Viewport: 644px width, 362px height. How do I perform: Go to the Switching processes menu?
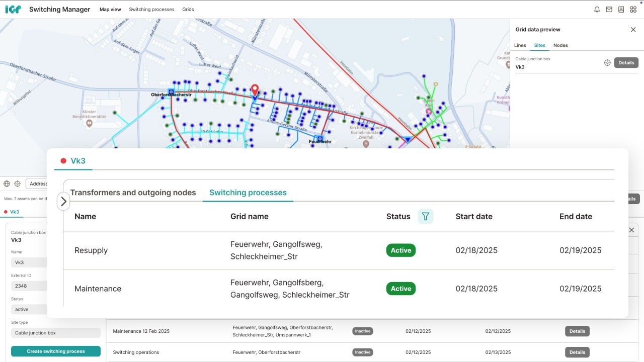click(x=151, y=10)
